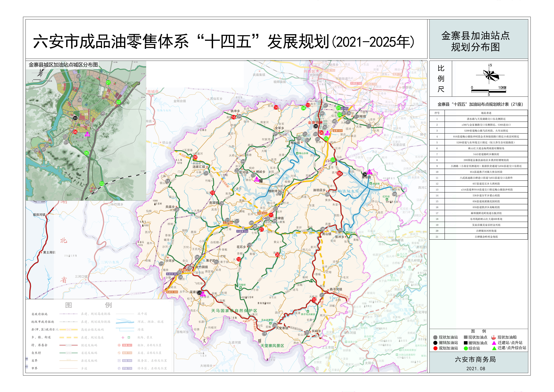
Task: Click the interchange symbol beside 姚李 734
Action: (119, 353)
